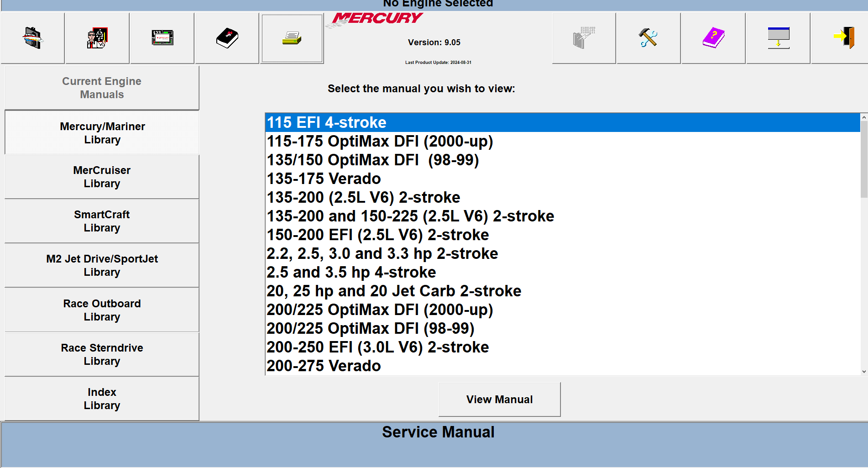Select 200-275 Verado manual entry
This screenshot has width=868, height=468.
point(562,366)
